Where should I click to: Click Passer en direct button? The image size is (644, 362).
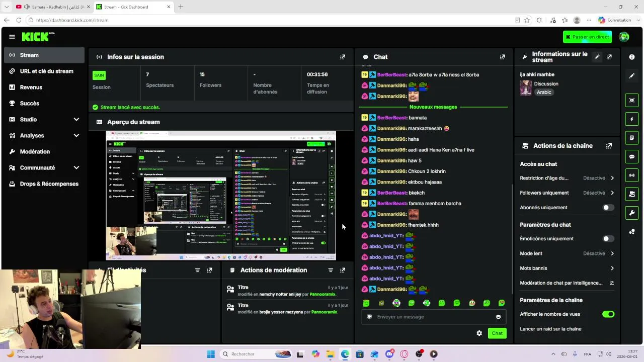click(x=587, y=37)
